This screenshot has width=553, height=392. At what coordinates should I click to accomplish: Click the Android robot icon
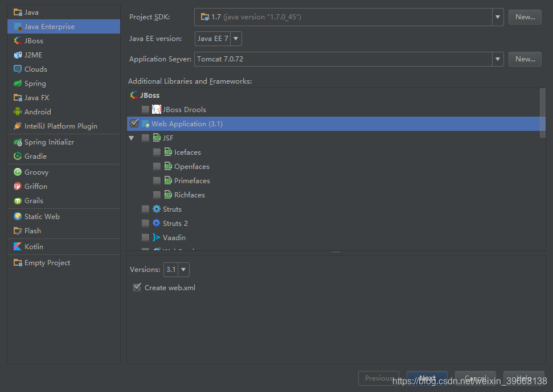click(x=18, y=112)
